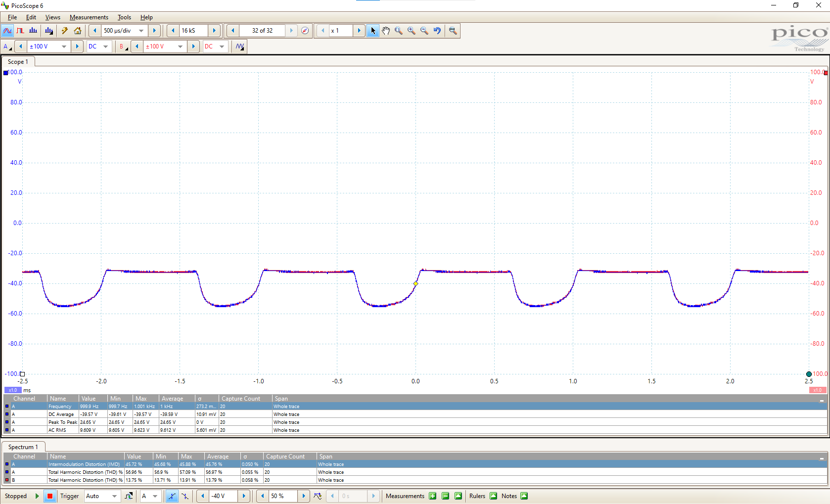The image size is (830, 504).
Task: Choose the arrow selection pointer tool
Action: 373,31
